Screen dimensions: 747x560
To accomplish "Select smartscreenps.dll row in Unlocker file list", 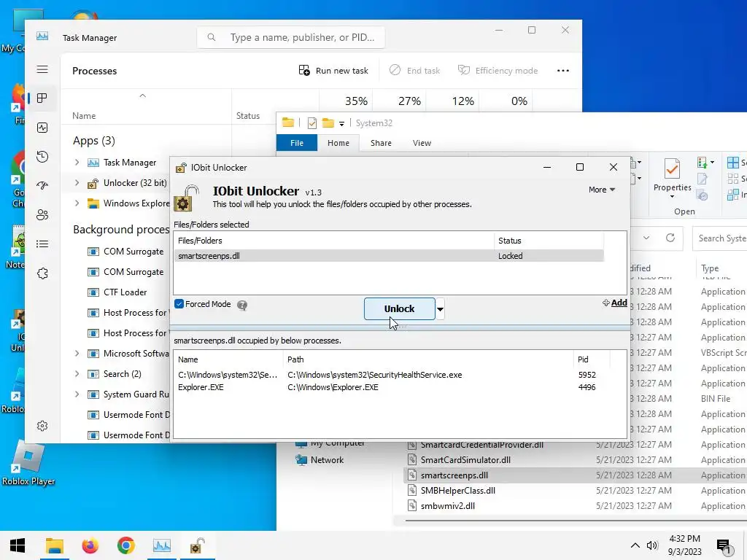I will tap(390, 256).
